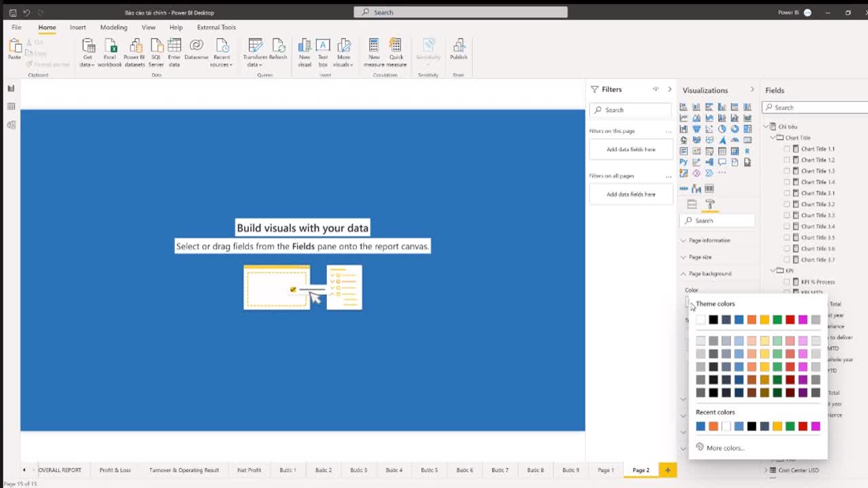
Task: Select the donut chart visual
Action: tap(734, 129)
